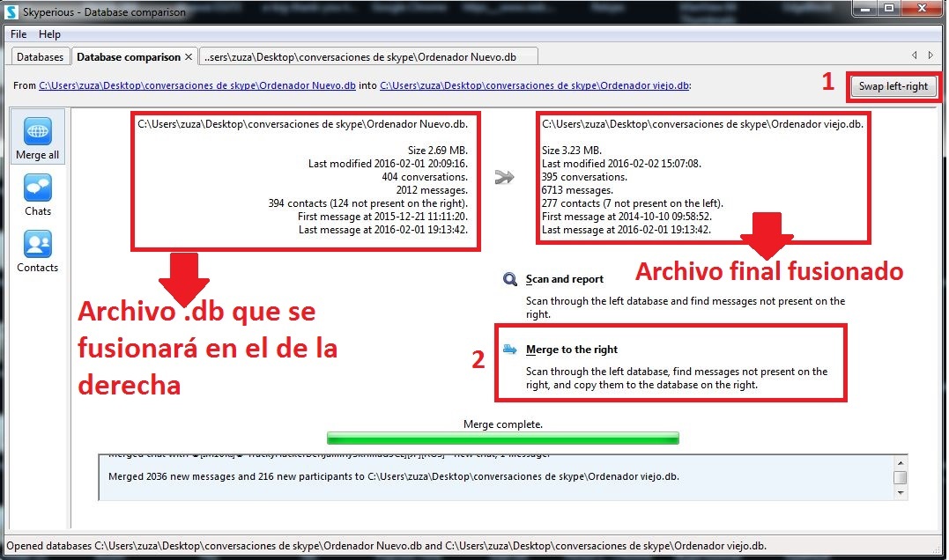Click the 'Opened databases' status bar text
The width and height of the screenshot is (949, 560).
click(x=386, y=546)
